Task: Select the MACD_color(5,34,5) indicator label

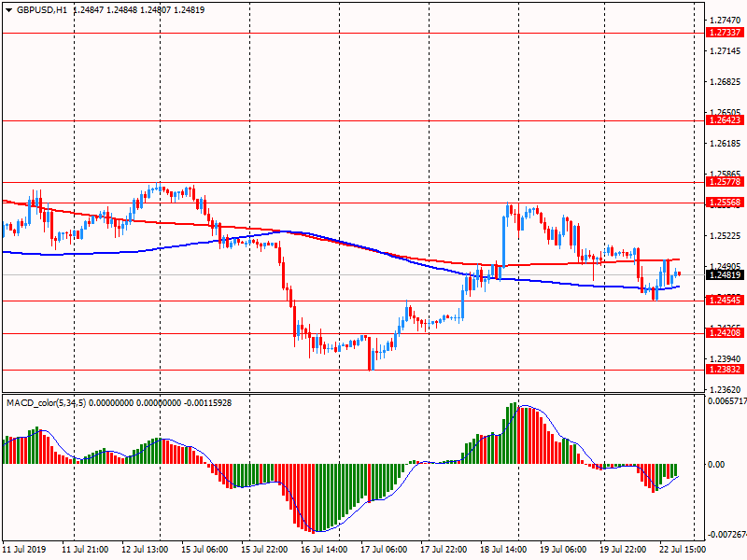Action: (x=46, y=403)
